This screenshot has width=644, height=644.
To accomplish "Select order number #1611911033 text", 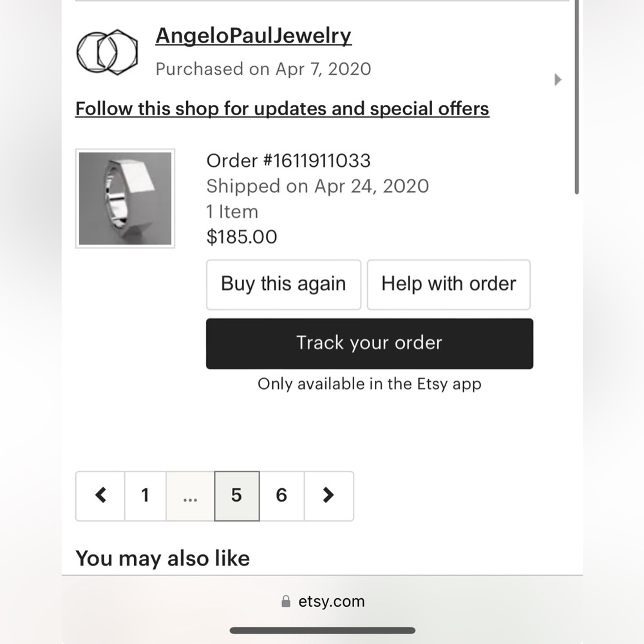I will click(289, 160).
